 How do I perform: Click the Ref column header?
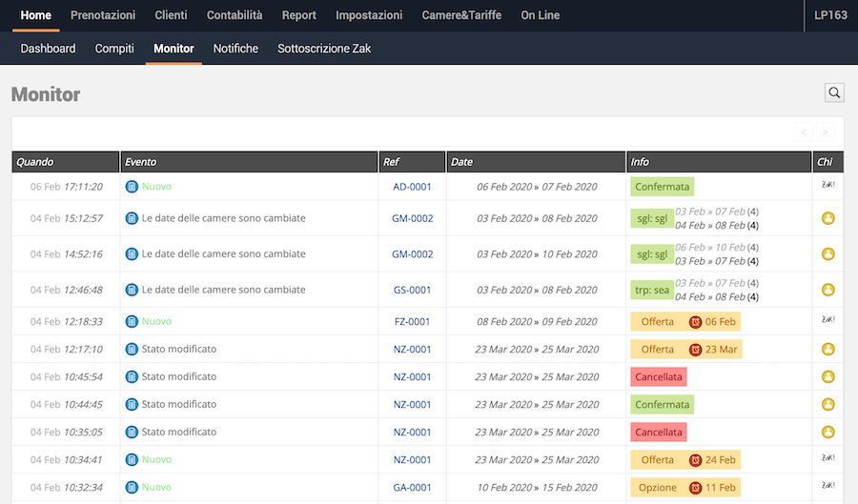(x=412, y=162)
